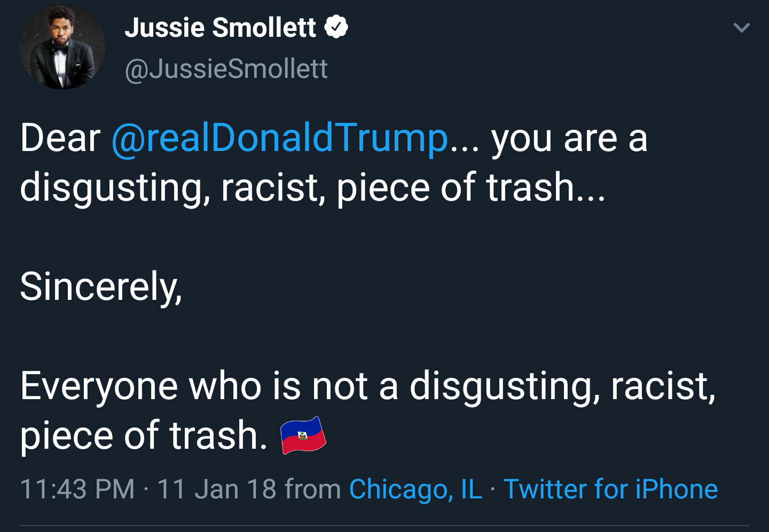Click the "disgusting, racist, piece of trash..." line
The width and height of the screenshot is (769, 532).
click(x=313, y=188)
